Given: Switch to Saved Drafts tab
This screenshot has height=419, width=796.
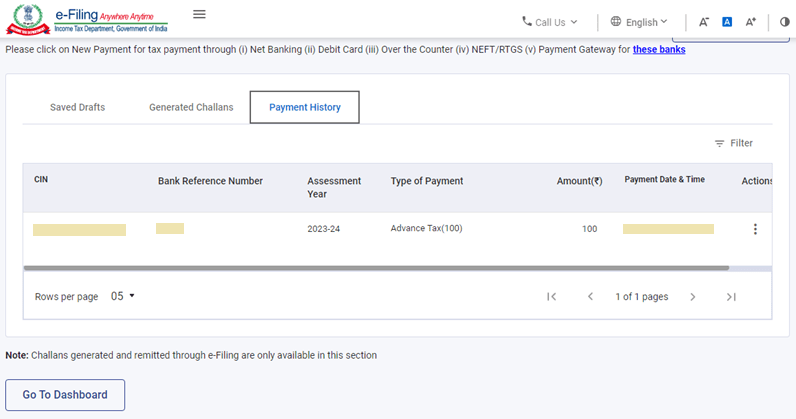Looking at the screenshot, I should 77,107.
